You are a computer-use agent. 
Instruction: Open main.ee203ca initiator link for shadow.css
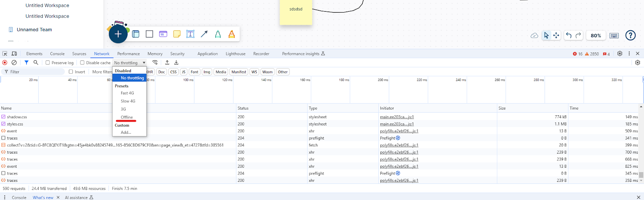coord(396,117)
